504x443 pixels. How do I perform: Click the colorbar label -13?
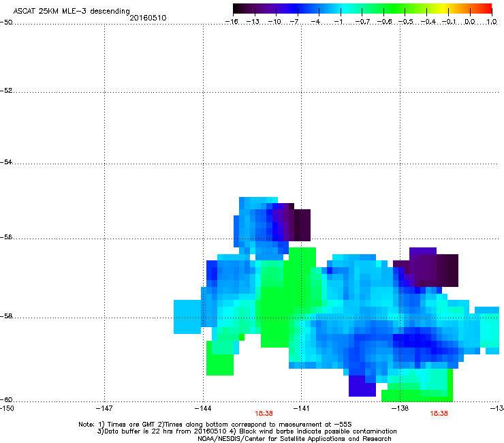253,22
